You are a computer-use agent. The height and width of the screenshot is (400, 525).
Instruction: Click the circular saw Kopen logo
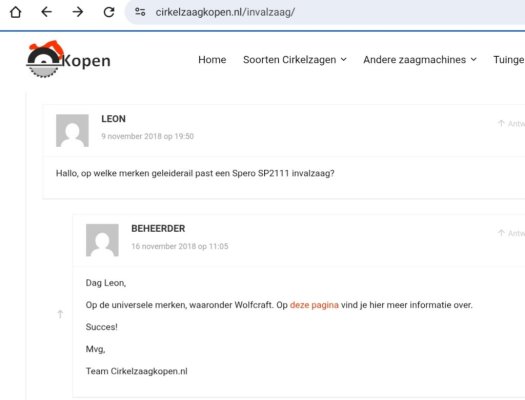click(x=68, y=59)
